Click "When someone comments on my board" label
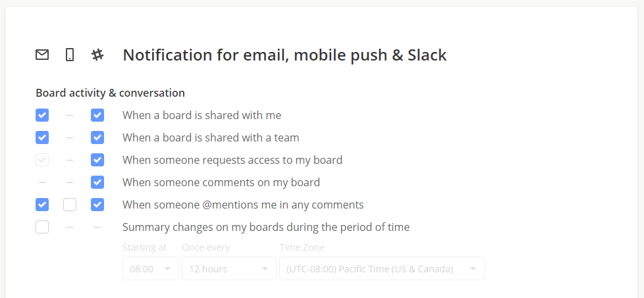This screenshot has width=644, height=298. (x=221, y=182)
